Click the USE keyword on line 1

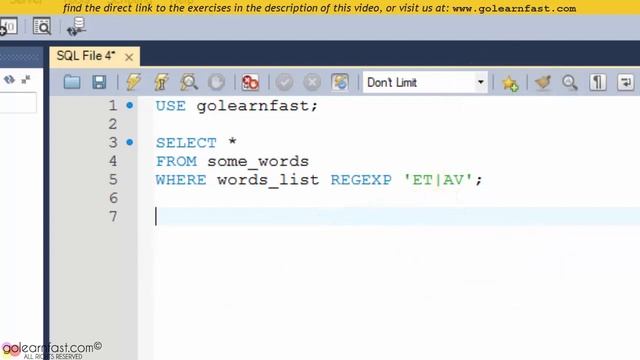[171, 106]
